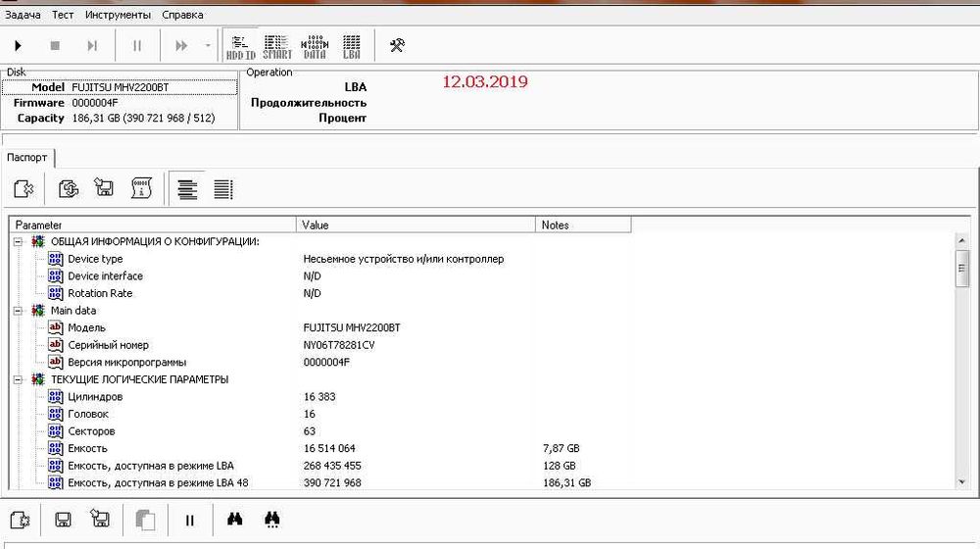980x549 pixels.
Task: Click the bottom toolbar copy icon
Action: 145,520
